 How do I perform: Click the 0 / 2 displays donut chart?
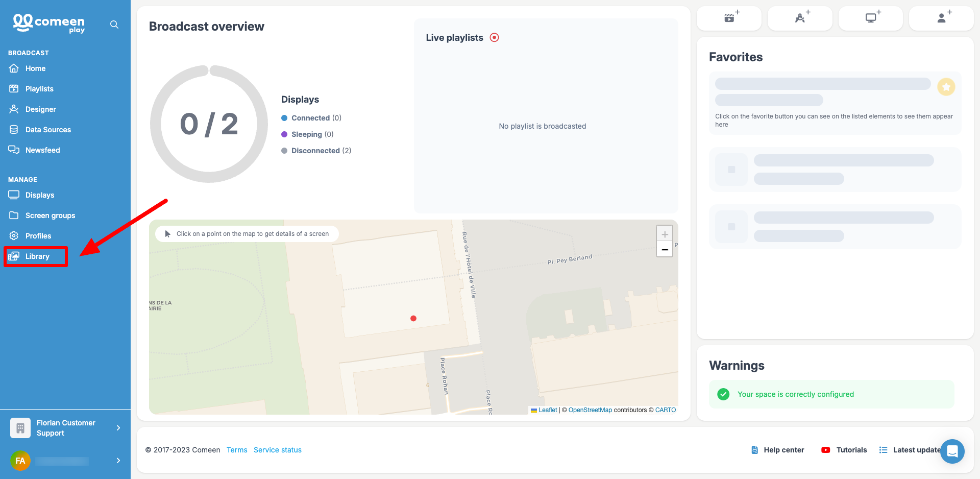click(x=209, y=124)
